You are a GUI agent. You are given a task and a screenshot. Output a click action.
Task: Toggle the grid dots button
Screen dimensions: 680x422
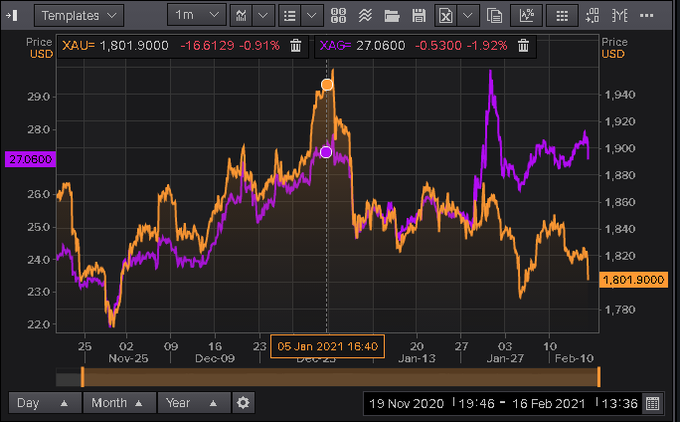pyautogui.click(x=562, y=16)
